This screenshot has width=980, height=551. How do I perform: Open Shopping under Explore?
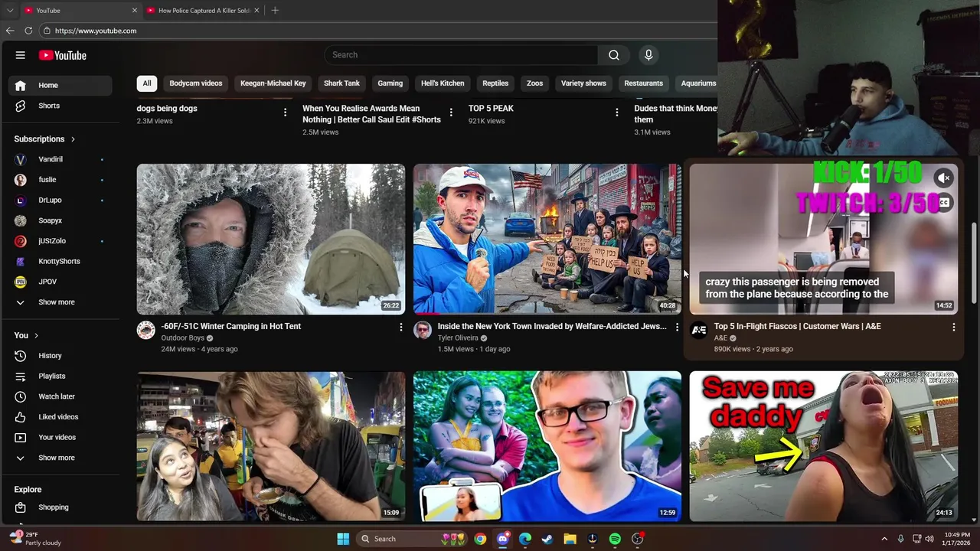pyautogui.click(x=61, y=507)
